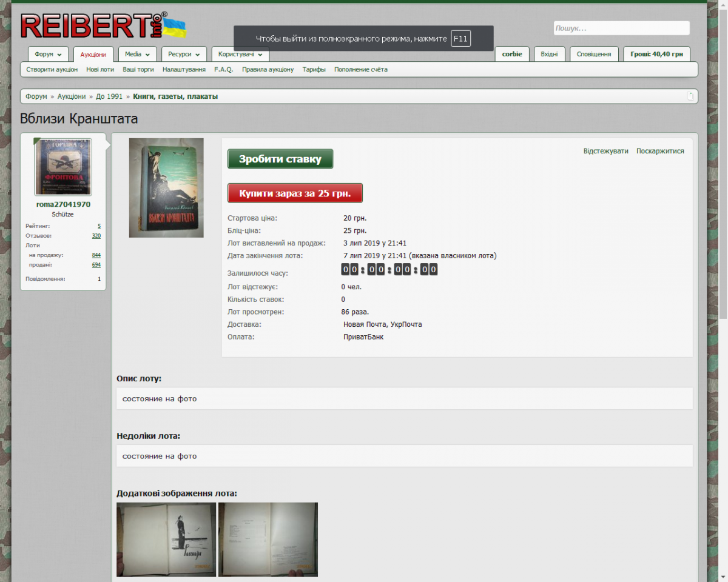This screenshot has height=582, width=728.
Task: Open the Тарифы page
Action: click(x=314, y=69)
